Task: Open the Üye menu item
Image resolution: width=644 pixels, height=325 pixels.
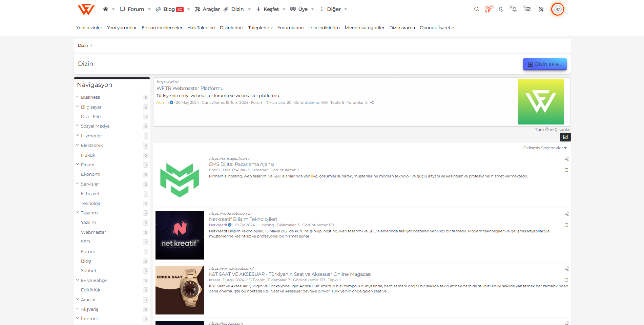Action: pos(299,9)
